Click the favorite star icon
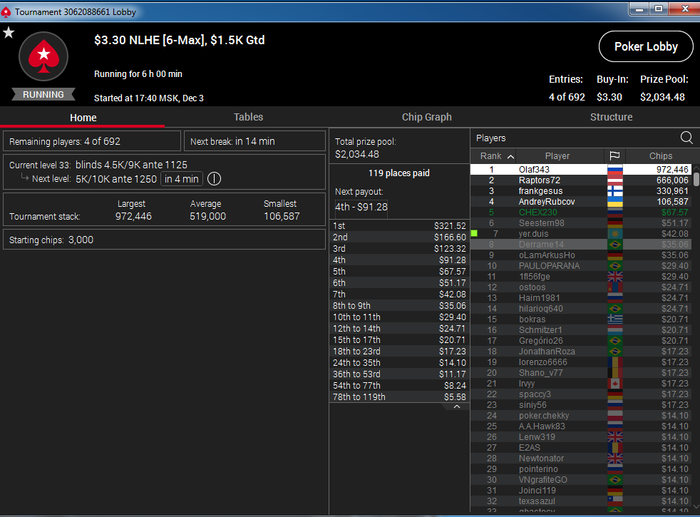The width and height of the screenshot is (700, 517). coord(8,33)
